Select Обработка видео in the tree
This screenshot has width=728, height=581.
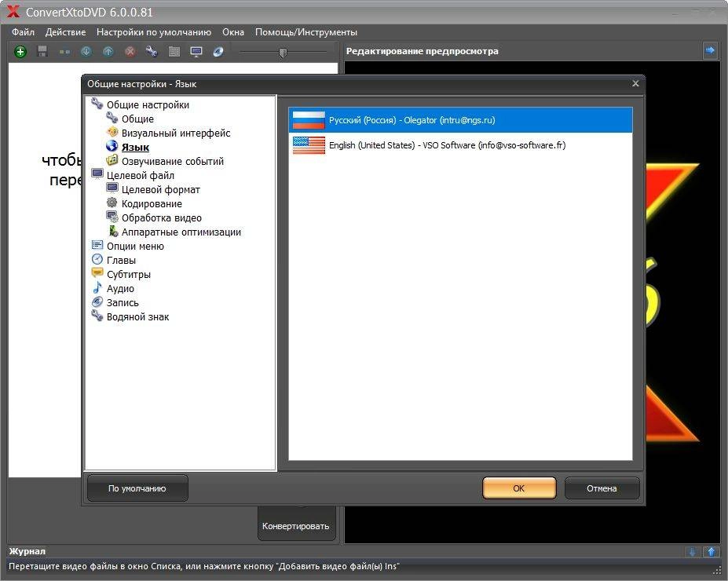(x=162, y=218)
